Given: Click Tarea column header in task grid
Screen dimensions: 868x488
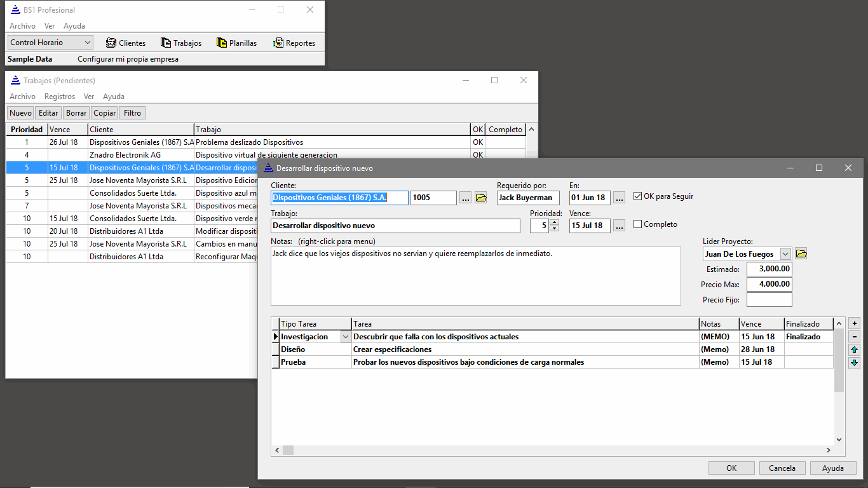Looking at the screenshot, I should 526,324.
